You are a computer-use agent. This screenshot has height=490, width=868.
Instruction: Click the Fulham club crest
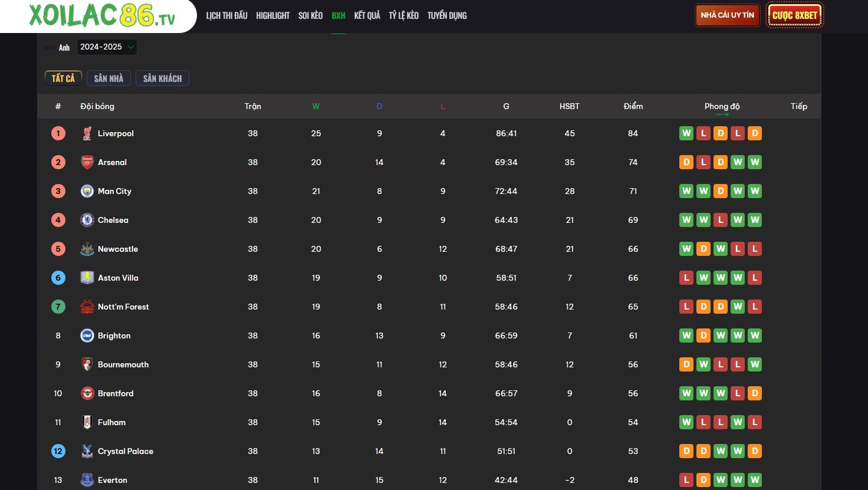point(87,422)
